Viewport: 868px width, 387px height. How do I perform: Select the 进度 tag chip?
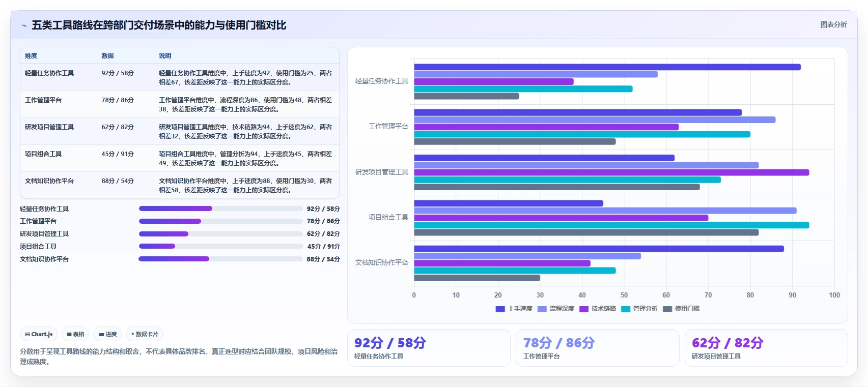click(x=107, y=334)
